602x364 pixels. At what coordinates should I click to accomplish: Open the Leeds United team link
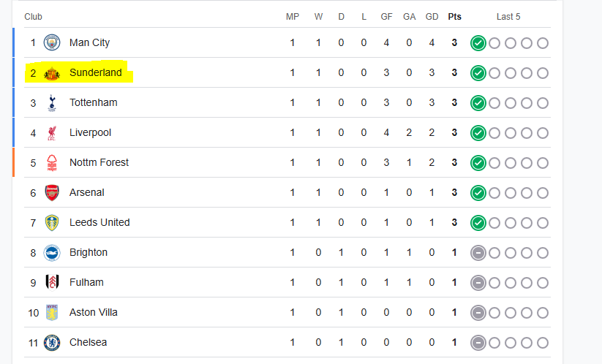(x=99, y=222)
